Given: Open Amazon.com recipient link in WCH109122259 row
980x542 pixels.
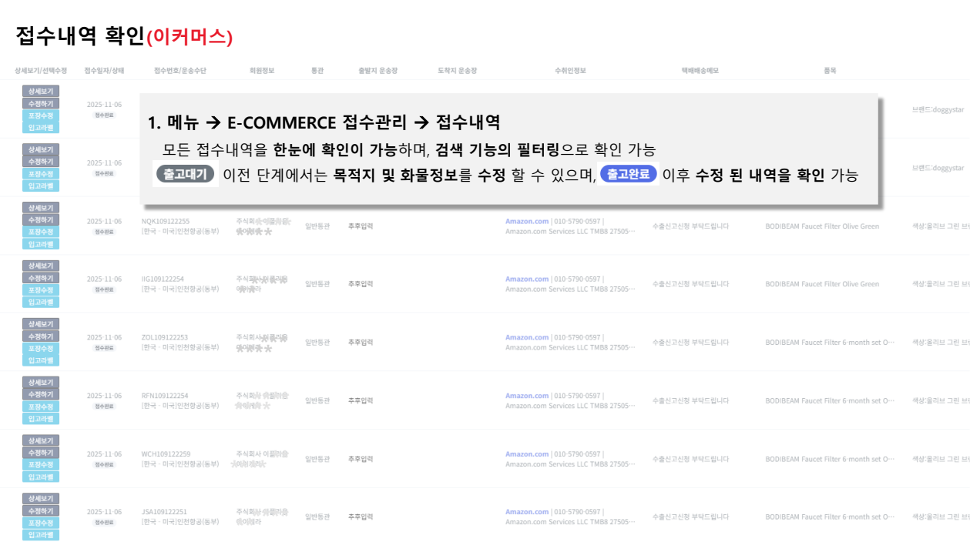Looking at the screenshot, I should 527,454.
